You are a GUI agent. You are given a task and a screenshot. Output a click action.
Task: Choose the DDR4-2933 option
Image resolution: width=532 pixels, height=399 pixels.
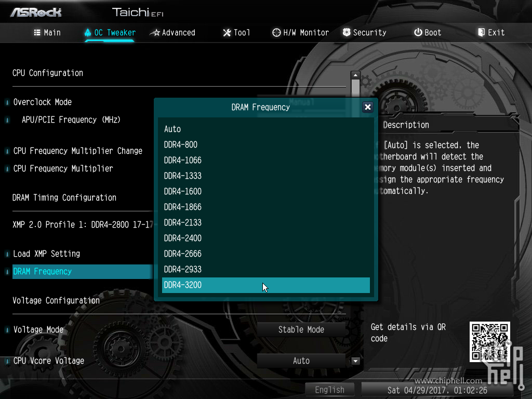tap(266, 270)
